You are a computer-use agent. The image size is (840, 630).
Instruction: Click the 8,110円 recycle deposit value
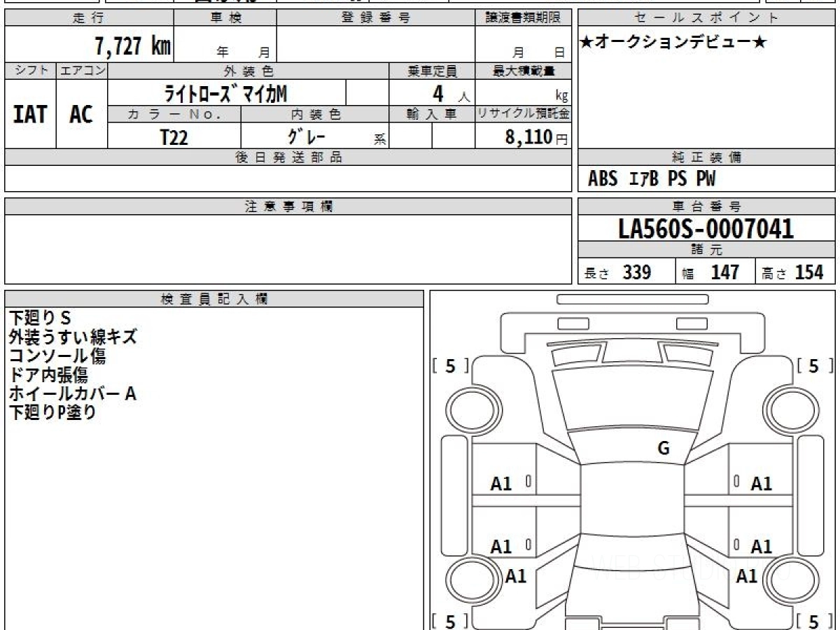click(536, 137)
